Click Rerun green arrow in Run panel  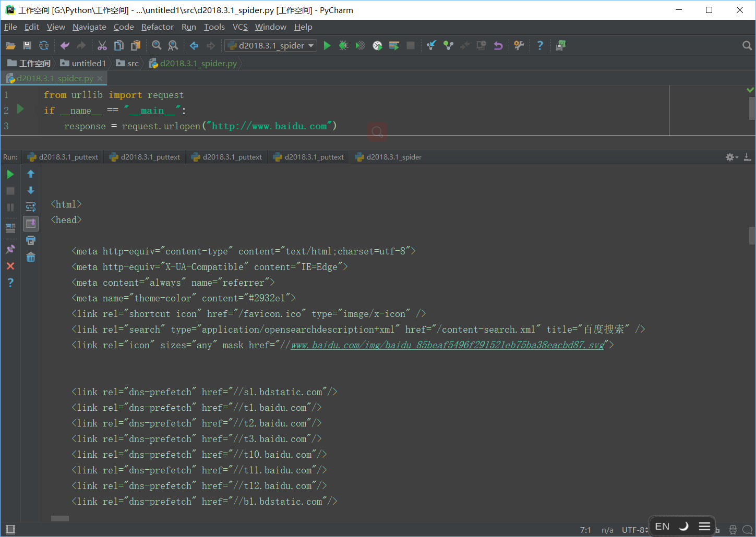click(x=10, y=174)
